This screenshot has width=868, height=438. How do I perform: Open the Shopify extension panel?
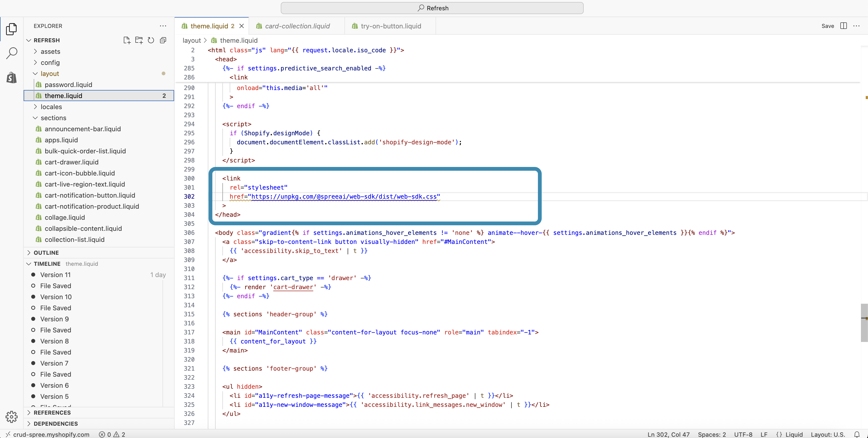[x=12, y=78]
